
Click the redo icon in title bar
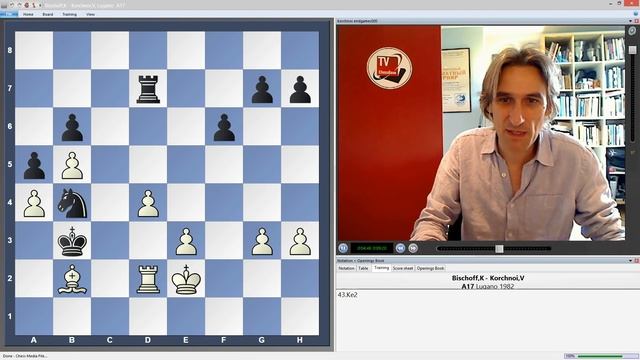[19, 5]
